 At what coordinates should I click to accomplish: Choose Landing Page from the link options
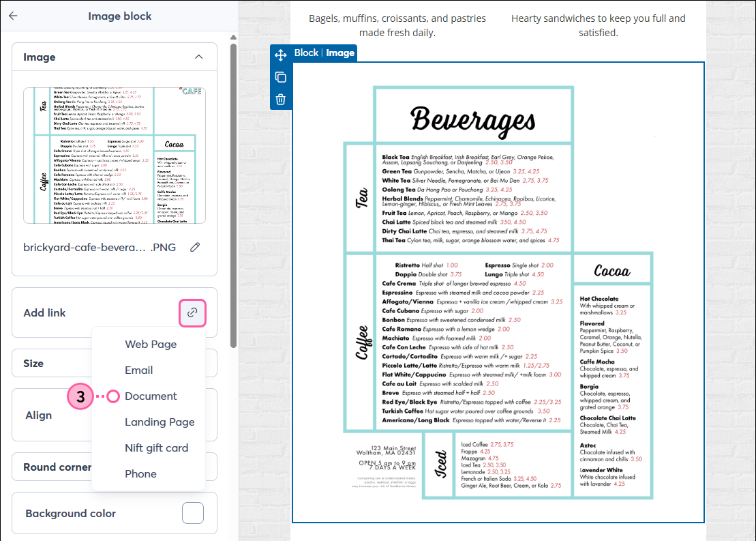(x=160, y=422)
